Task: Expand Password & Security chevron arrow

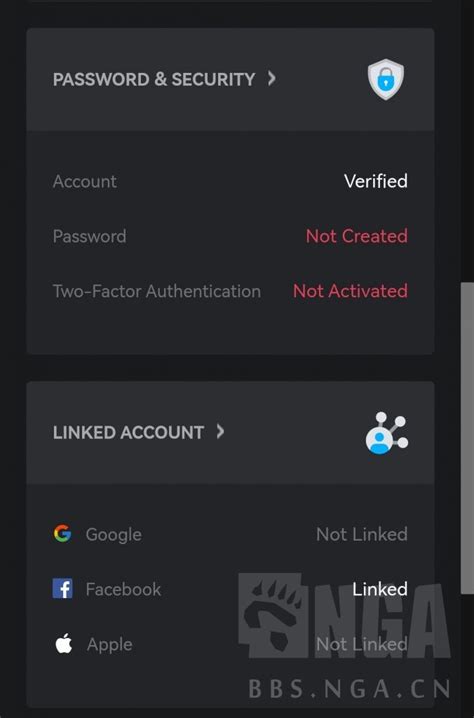Action: (x=272, y=78)
